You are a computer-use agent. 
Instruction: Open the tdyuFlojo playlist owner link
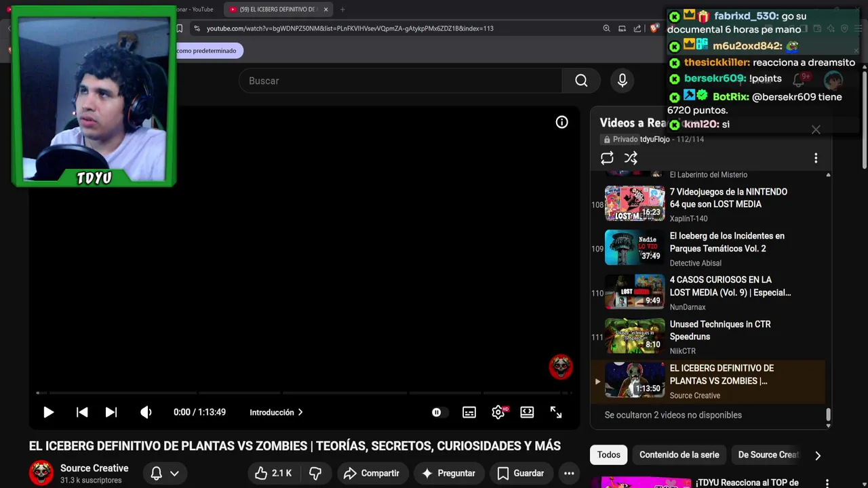click(654, 139)
